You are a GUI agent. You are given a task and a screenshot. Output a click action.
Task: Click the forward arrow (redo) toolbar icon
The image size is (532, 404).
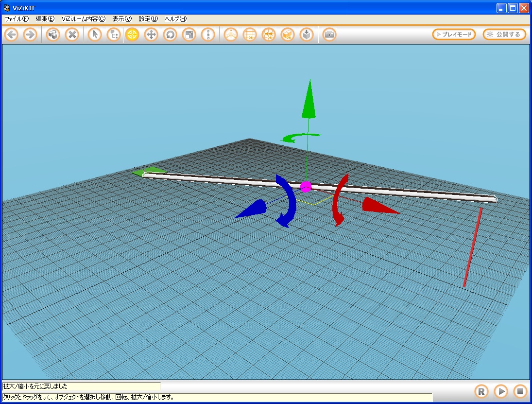click(x=30, y=35)
